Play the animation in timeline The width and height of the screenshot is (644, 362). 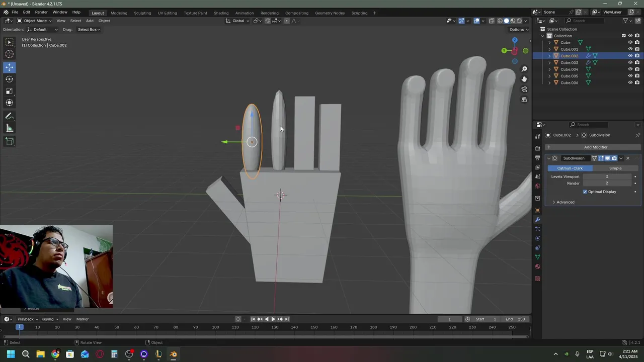tap(273, 319)
